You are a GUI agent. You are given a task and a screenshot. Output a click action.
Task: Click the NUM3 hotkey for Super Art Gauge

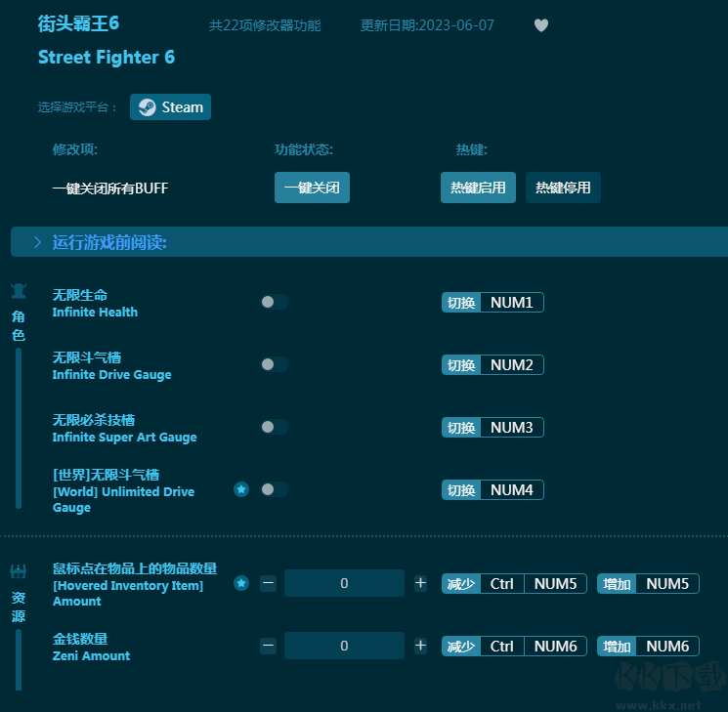click(512, 428)
